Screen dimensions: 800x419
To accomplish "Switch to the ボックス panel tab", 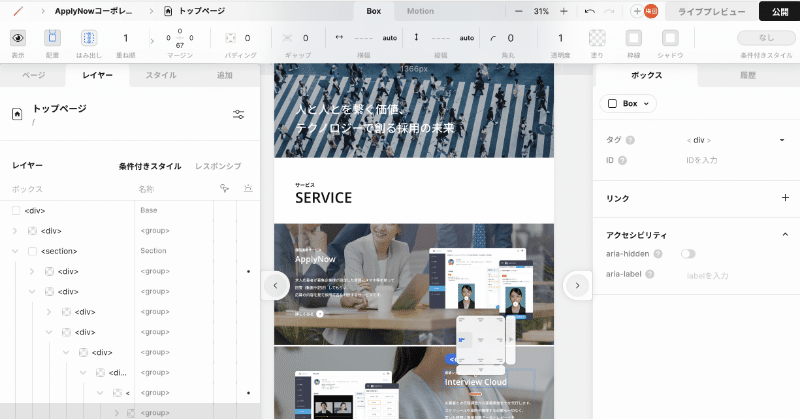I will (x=646, y=75).
